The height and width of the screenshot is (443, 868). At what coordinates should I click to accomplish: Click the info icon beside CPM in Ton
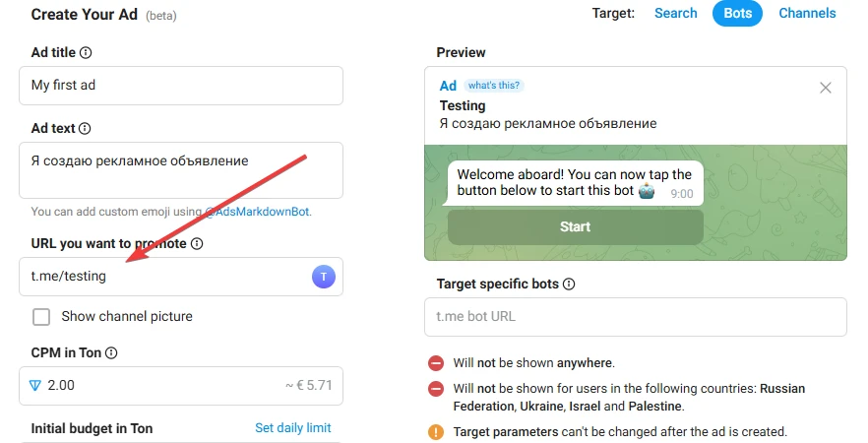coord(111,352)
